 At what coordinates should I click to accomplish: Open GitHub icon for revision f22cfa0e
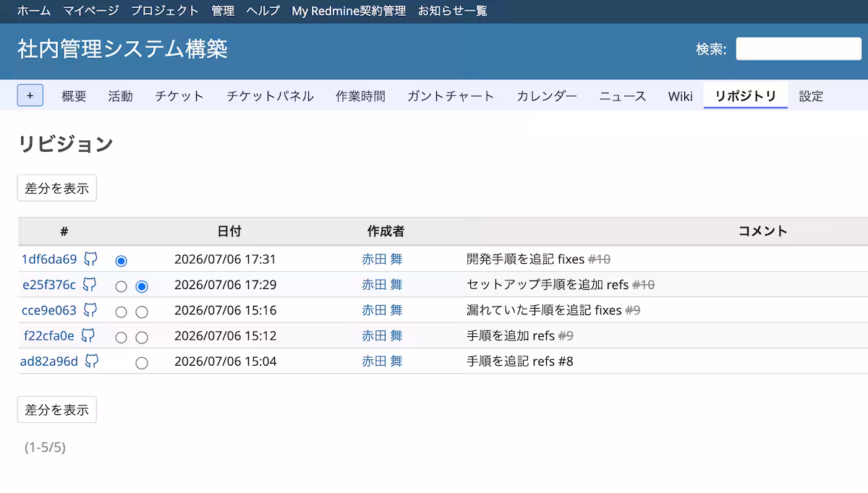88,335
